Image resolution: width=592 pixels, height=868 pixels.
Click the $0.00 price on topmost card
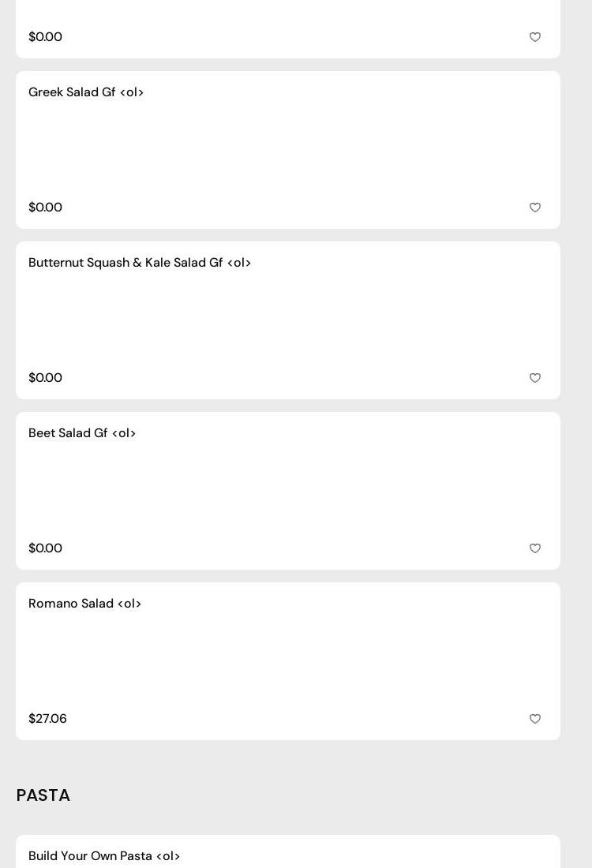click(x=45, y=37)
